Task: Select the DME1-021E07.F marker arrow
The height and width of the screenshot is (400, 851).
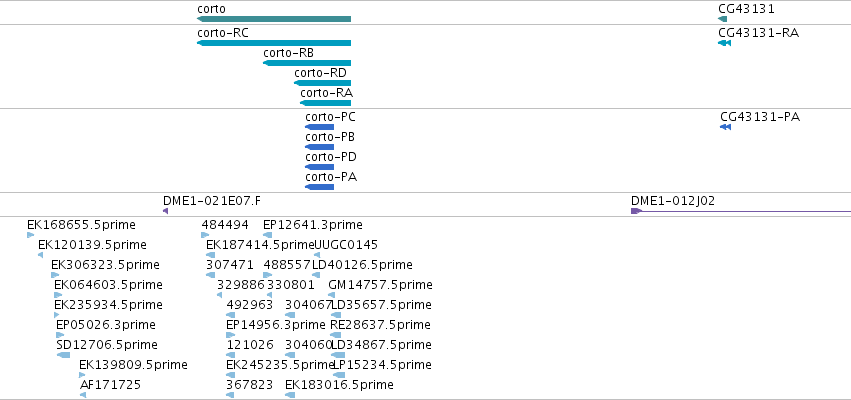Action: click(166, 211)
